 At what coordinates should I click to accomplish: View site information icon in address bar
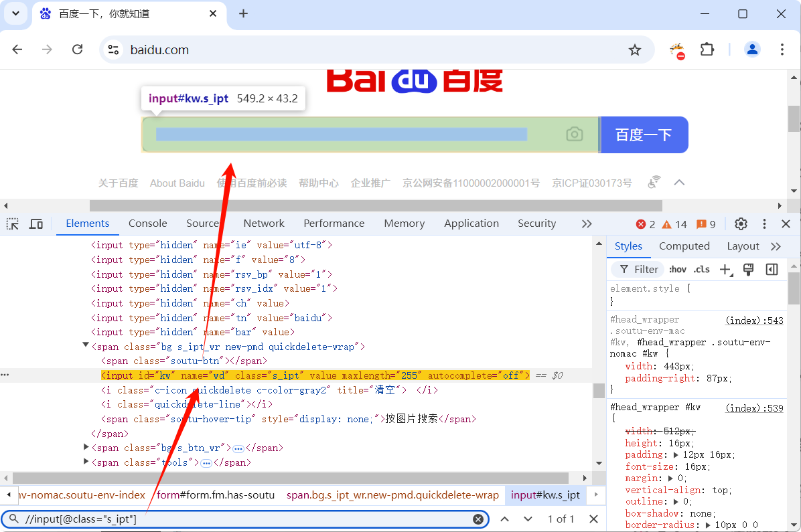click(x=113, y=50)
